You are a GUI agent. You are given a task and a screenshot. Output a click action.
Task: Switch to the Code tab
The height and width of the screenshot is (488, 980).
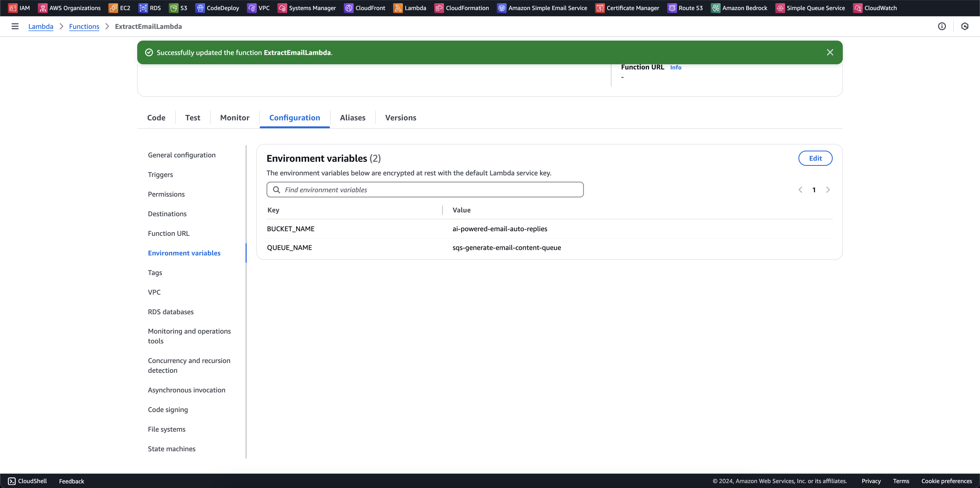click(x=156, y=118)
